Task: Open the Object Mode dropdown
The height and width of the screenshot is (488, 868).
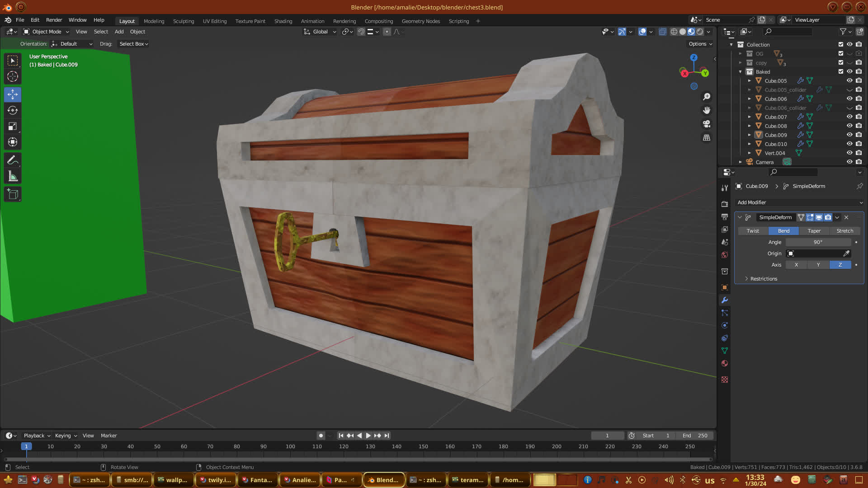Action: pos(46,32)
